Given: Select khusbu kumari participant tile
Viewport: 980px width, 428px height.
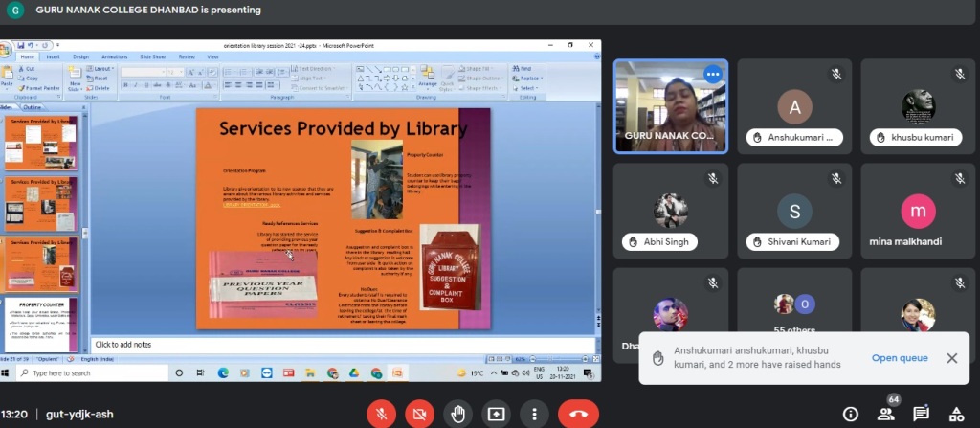Looking at the screenshot, I should pyautogui.click(x=918, y=105).
